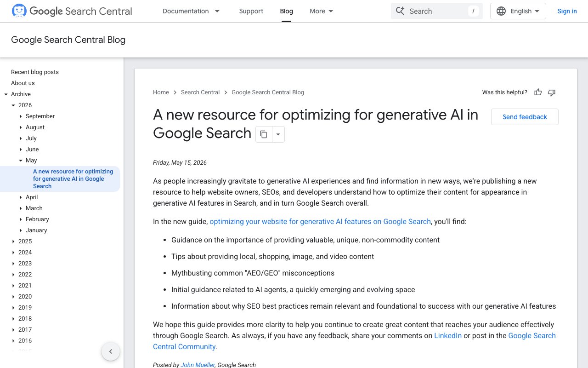Click the Mythbusting AEO/GEO misconceptions bullet
The height and width of the screenshot is (368, 588).
click(x=253, y=273)
